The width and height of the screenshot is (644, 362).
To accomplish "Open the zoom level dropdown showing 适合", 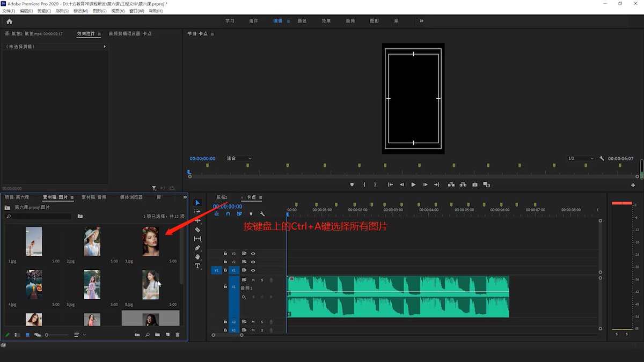I will coord(239,159).
